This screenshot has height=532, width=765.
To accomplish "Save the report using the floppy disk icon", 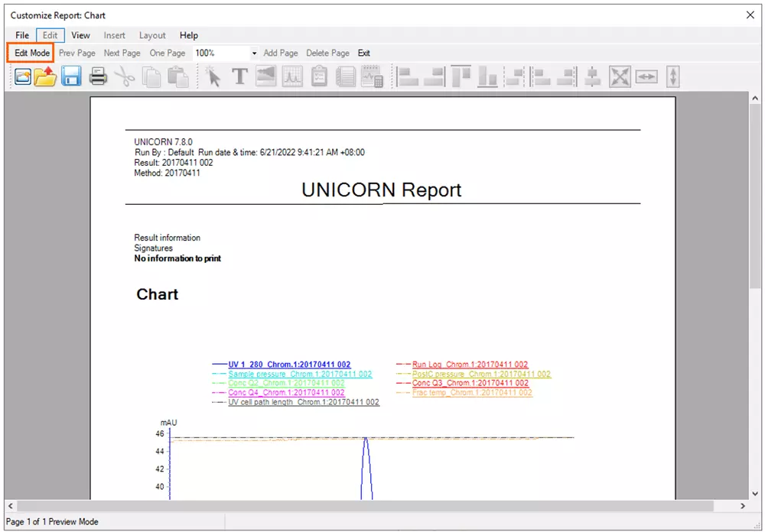I will coord(71,76).
